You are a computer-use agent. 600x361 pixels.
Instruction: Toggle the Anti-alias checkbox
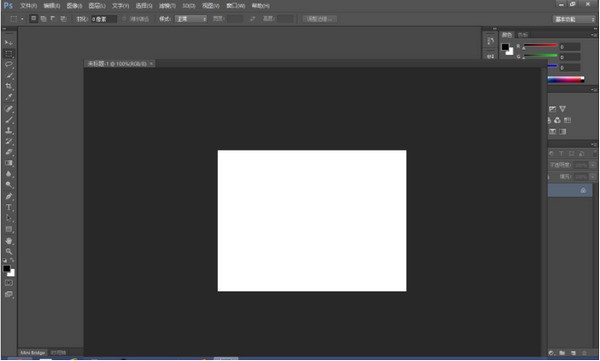124,19
